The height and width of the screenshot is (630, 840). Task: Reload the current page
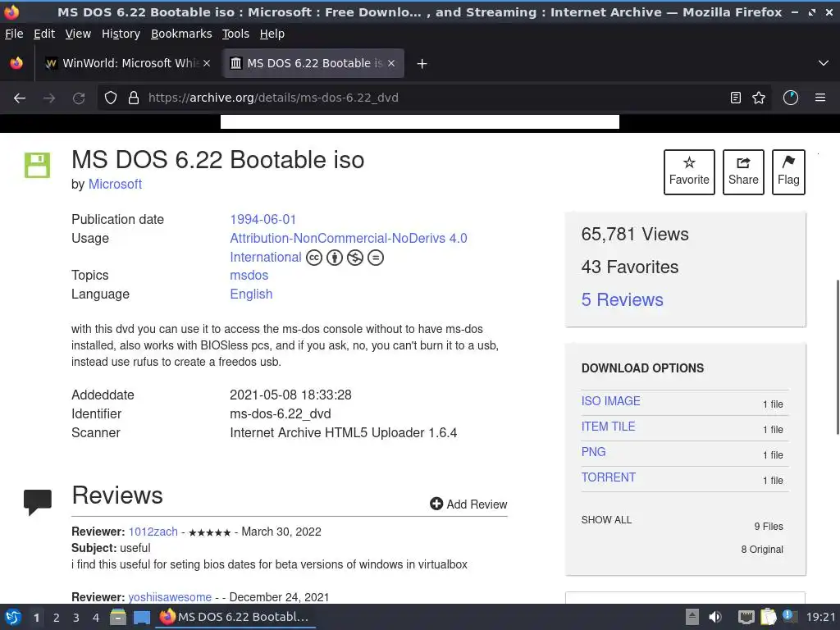79,98
